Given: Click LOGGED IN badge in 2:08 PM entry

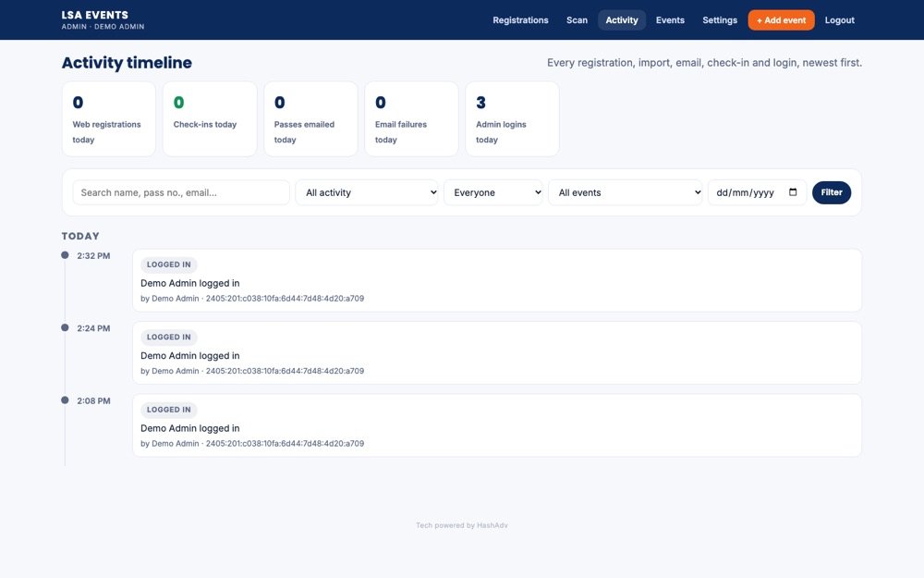Looking at the screenshot, I should pyautogui.click(x=168, y=410).
